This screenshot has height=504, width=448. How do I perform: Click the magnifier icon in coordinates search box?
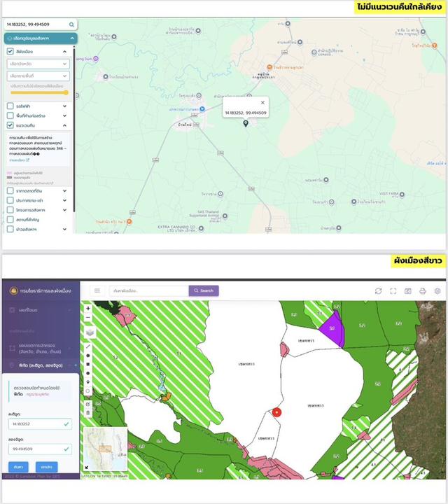click(71, 24)
